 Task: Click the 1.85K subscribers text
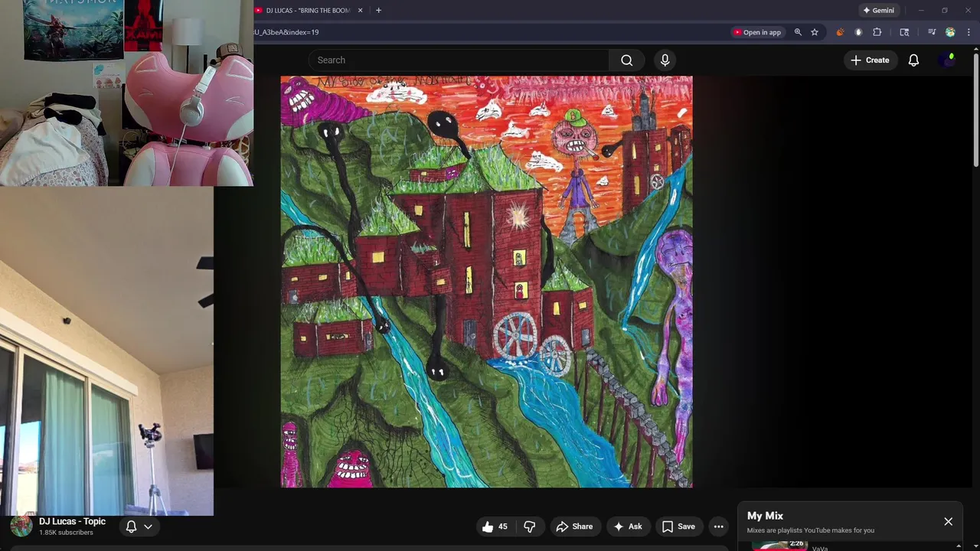[66, 533]
